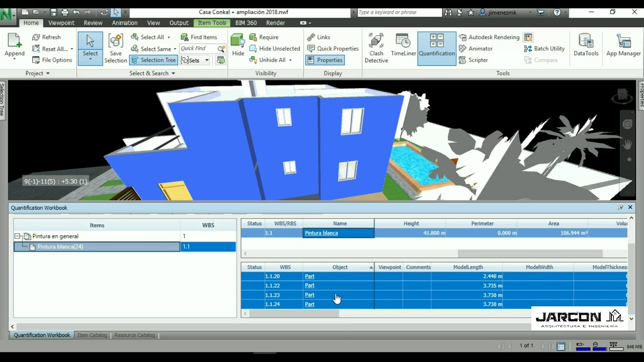
Task: Select Pintura blanca(24) tree item
Action: (97, 246)
